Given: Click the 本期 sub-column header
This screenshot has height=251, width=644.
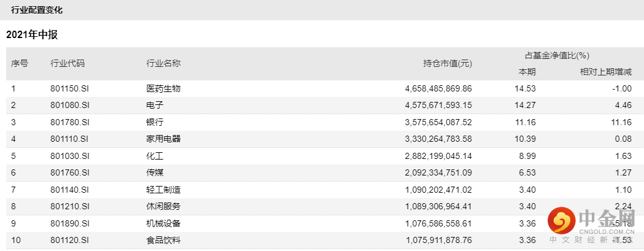Looking at the screenshot, I should pos(527,72).
